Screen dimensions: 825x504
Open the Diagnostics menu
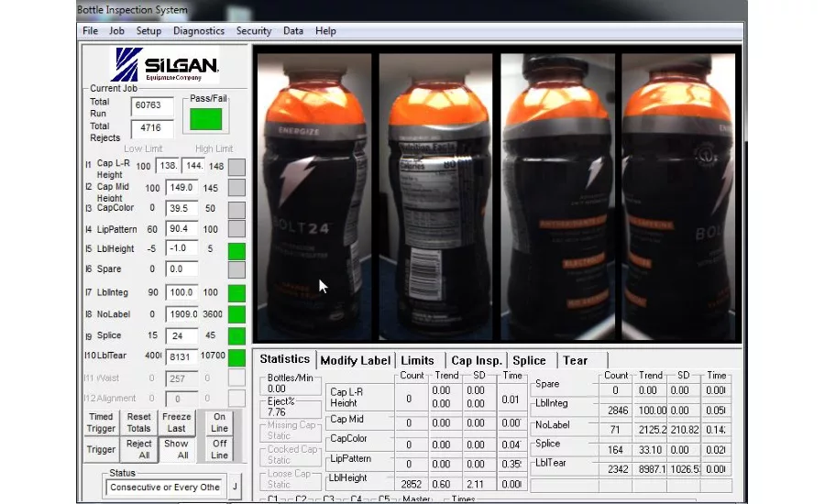pyautogui.click(x=199, y=31)
